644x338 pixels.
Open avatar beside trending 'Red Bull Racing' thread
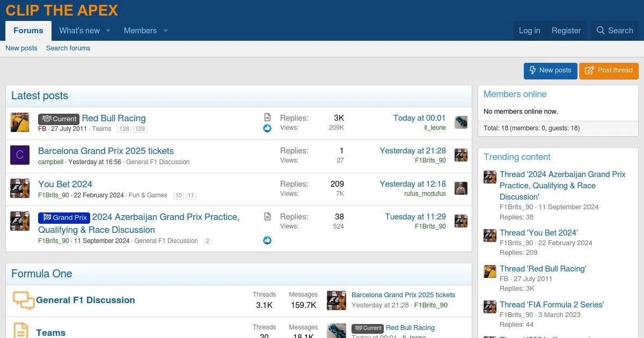point(490,271)
